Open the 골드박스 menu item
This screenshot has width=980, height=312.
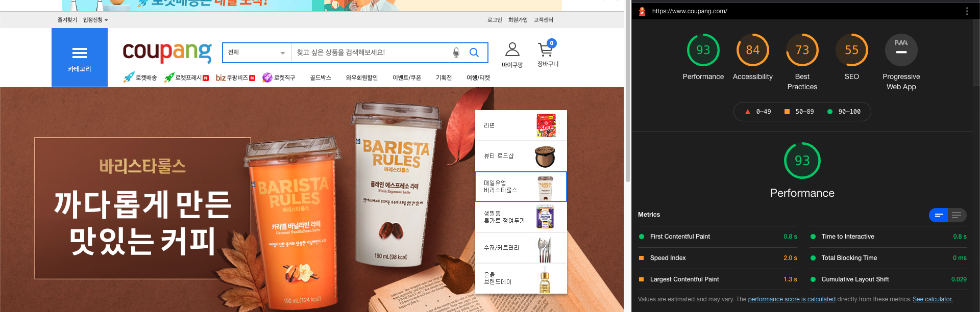click(321, 77)
